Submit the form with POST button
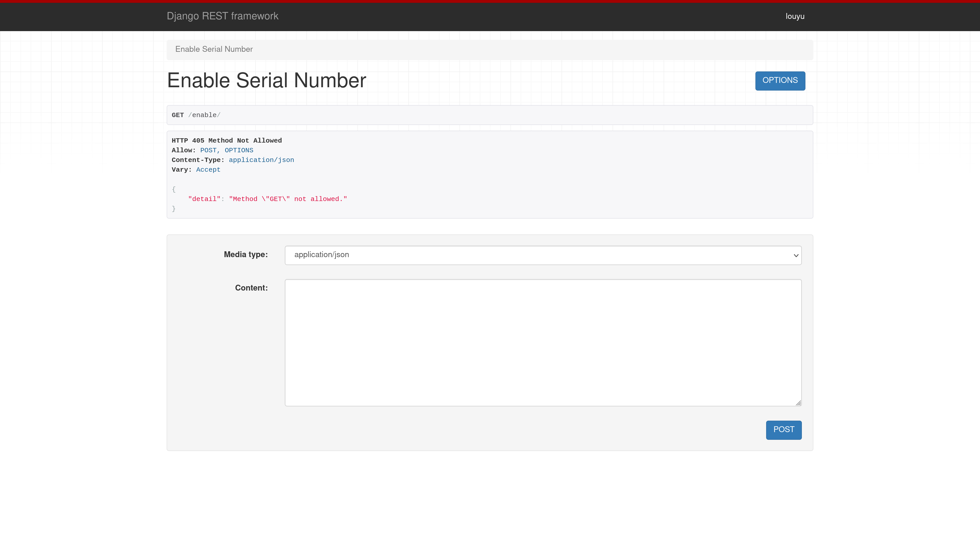This screenshot has width=980, height=551. [x=784, y=430]
